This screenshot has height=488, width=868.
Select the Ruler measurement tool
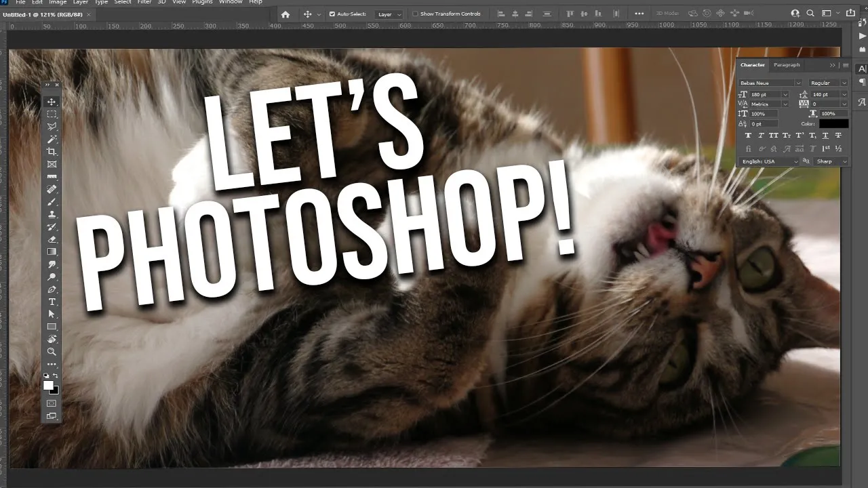52,177
